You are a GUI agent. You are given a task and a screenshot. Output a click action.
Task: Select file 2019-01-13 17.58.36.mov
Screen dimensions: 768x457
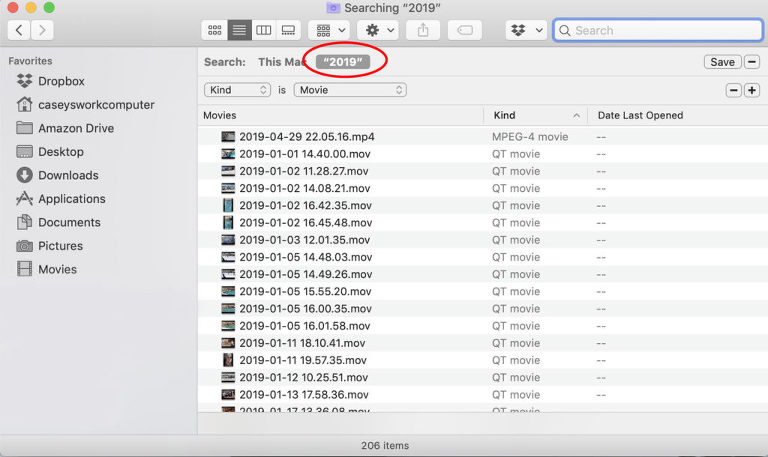[x=304, y=395]
